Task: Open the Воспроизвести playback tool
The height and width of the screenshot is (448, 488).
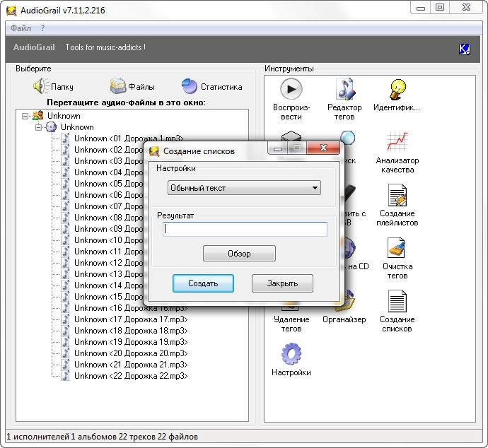Action: coord(291,100)
